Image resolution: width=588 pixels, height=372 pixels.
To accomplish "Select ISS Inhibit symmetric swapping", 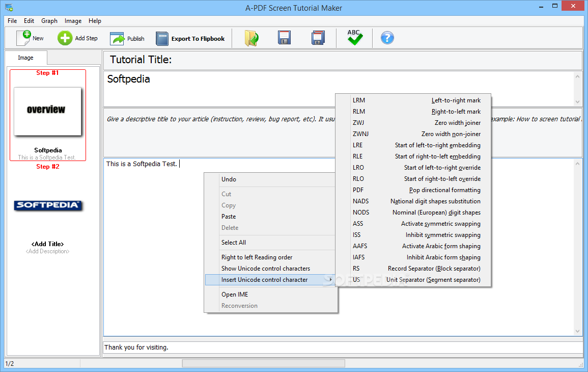I will pos(413,235).
